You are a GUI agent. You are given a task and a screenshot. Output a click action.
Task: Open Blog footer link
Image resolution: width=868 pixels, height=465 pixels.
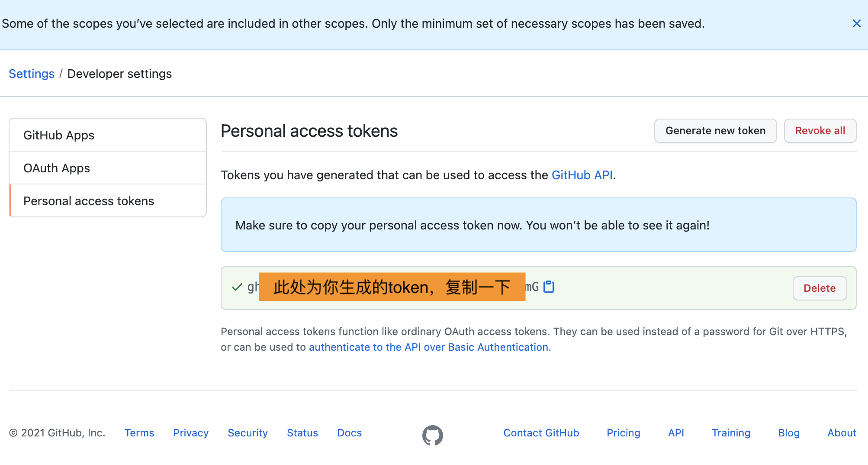tap(789, 433)
